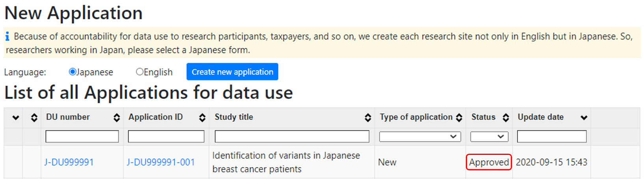
Task: Click the Study title filter field
Action: 292,137
